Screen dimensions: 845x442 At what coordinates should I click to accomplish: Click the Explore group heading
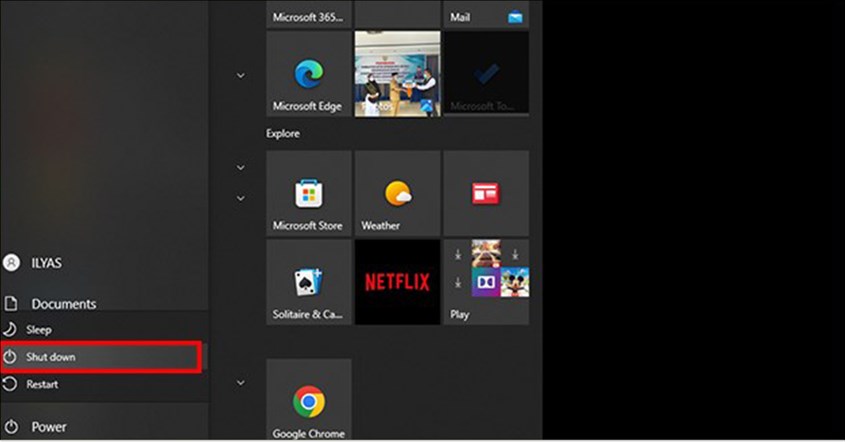coord(283,134)
